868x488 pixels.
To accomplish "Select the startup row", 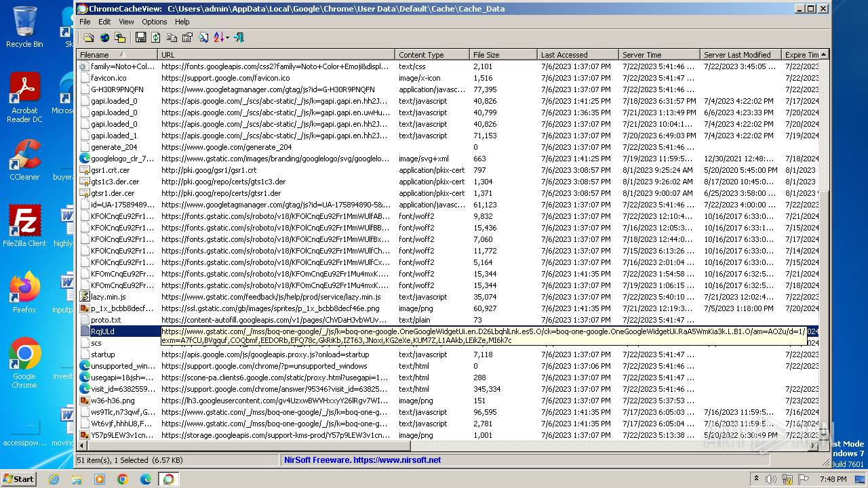I will point(449,354).
